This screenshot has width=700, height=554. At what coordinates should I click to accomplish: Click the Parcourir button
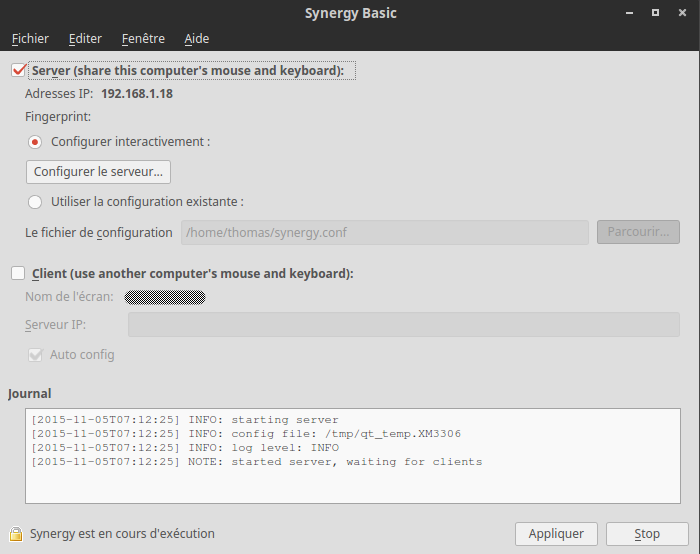tap(638, 232)
